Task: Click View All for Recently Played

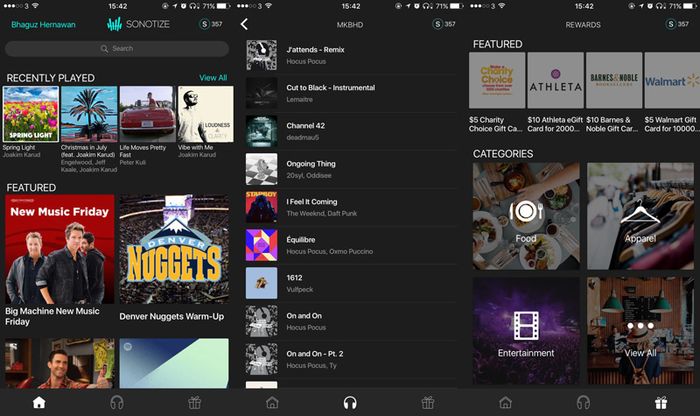Action: point(213,78)
